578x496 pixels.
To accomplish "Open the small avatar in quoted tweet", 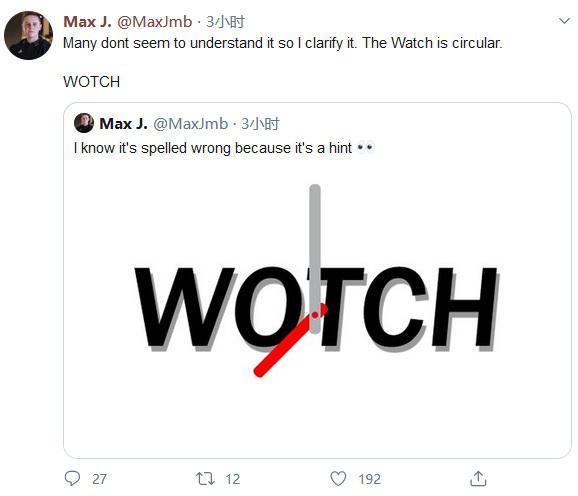I will [84, 123].
